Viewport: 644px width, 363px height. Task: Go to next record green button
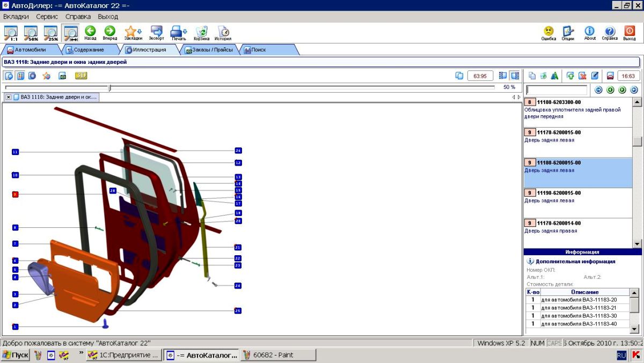623,90
